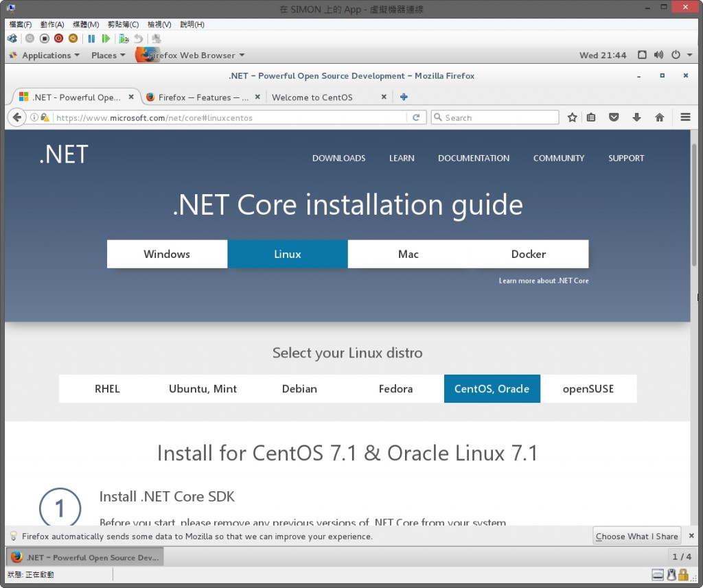The image size is (703, 588).
Task: Open the SUPPORT nav link
Action: tap(626, 158)
